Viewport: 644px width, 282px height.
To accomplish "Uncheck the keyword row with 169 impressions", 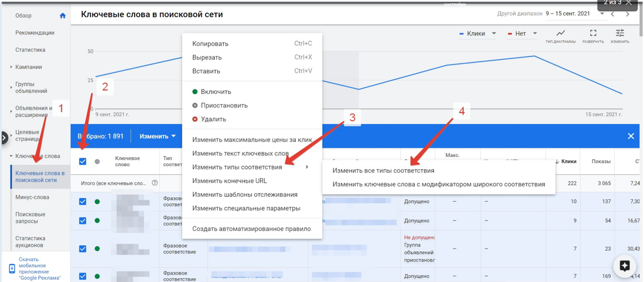I will point(83,276).
